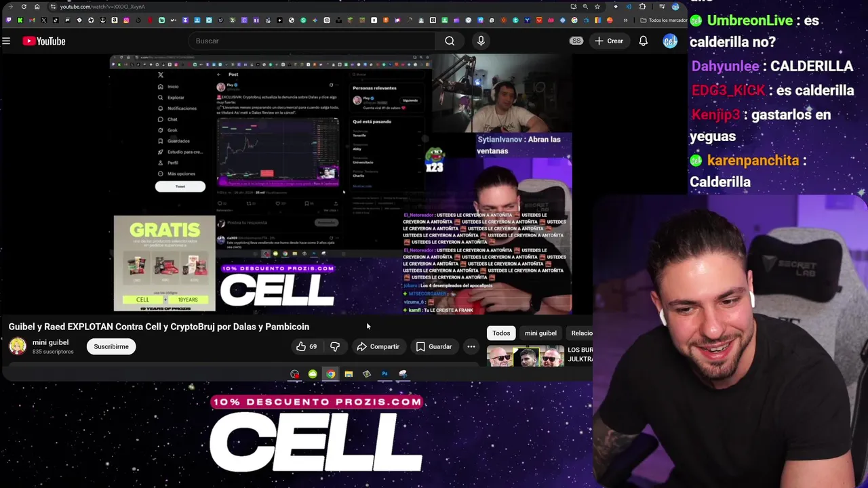Viewport: 868px width, 488px height.
Task: Bookmark this tab with star icon
Action: click(597, 7)
